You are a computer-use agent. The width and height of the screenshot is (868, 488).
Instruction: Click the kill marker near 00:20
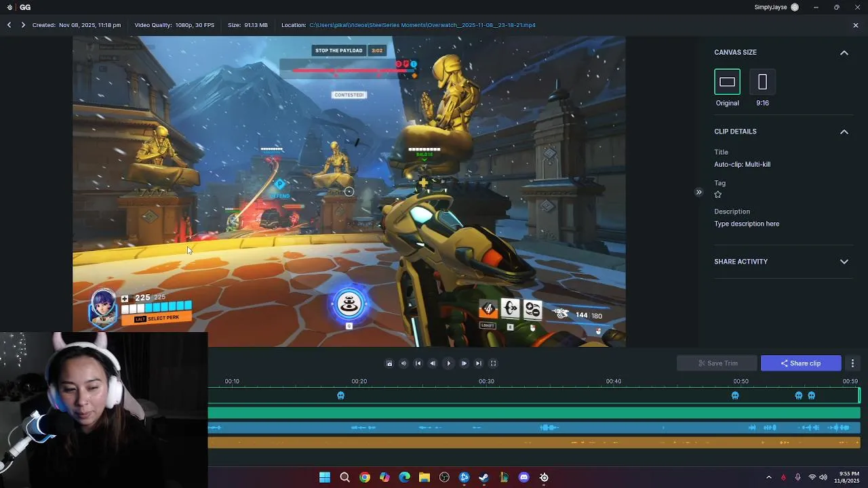click(341, 396)
